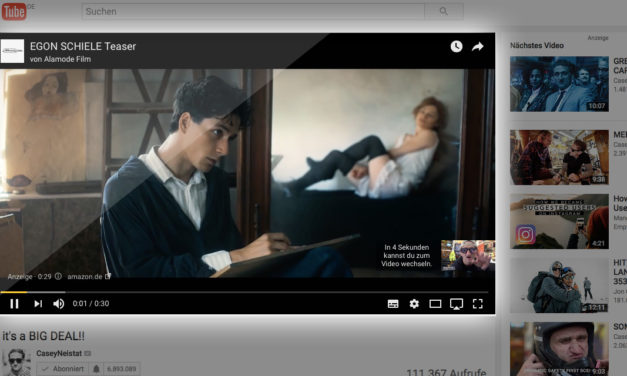Click the magnifier search button
Viewport: 627px width, 376px height.
click(444, 12)
